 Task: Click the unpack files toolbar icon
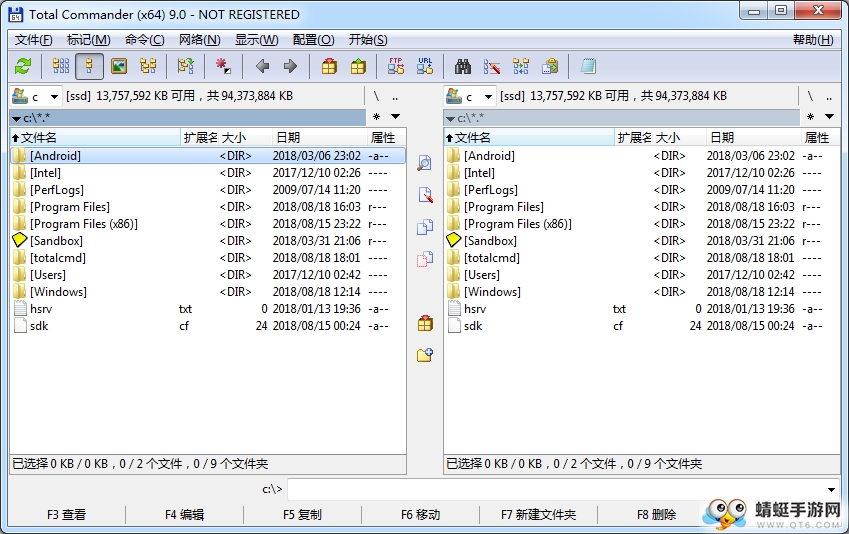pyautogui.click(x=358, y=67)
